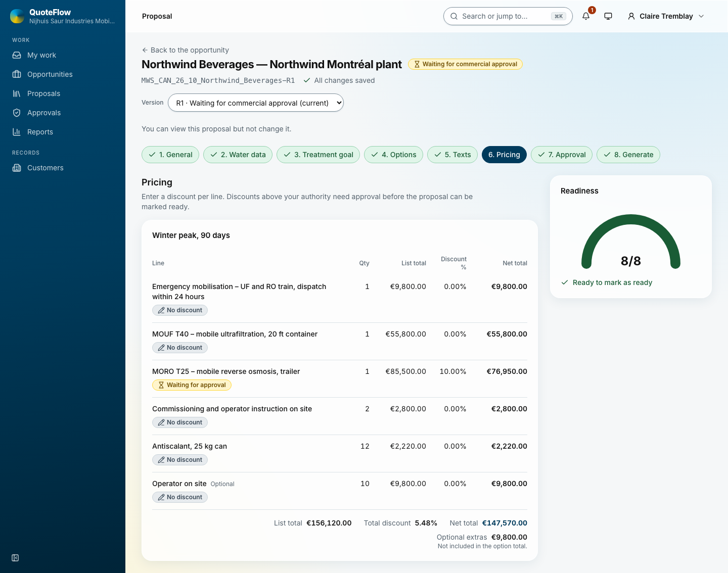
Task: Click Waiting for approval chip on MORO T25
Action: pos(192,385)
